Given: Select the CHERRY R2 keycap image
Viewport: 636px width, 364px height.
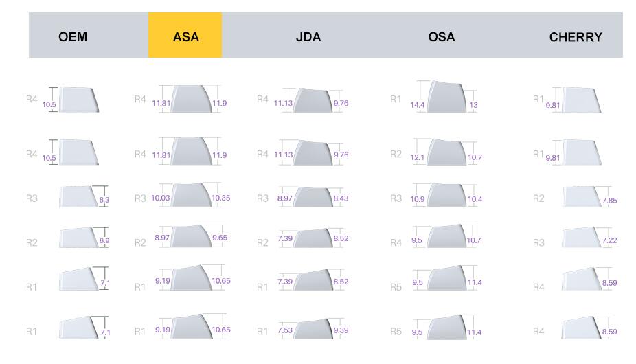Looking at the screenshot, I should click(581, 197).
